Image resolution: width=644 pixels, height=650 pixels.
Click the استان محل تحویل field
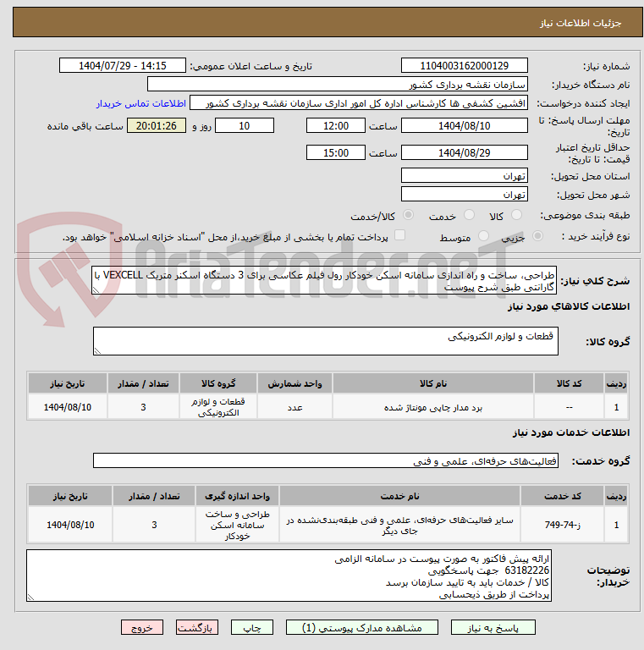(464, 176)
